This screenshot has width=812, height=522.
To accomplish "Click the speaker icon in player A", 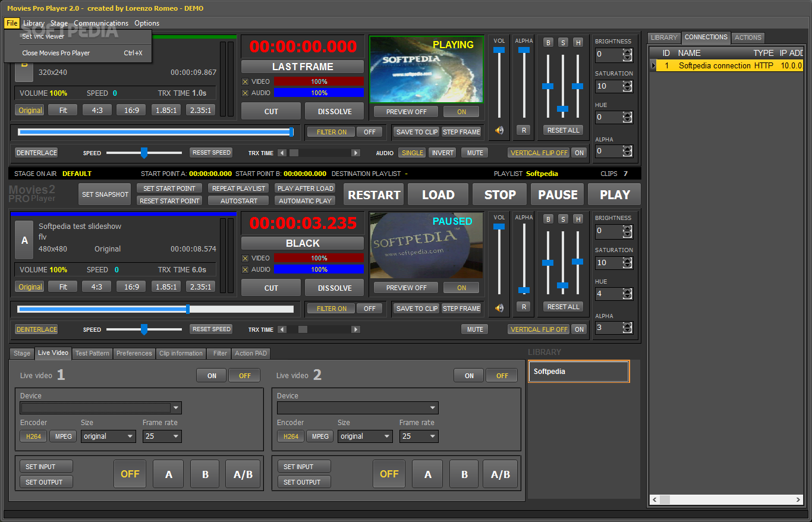I will click(499, 307).
